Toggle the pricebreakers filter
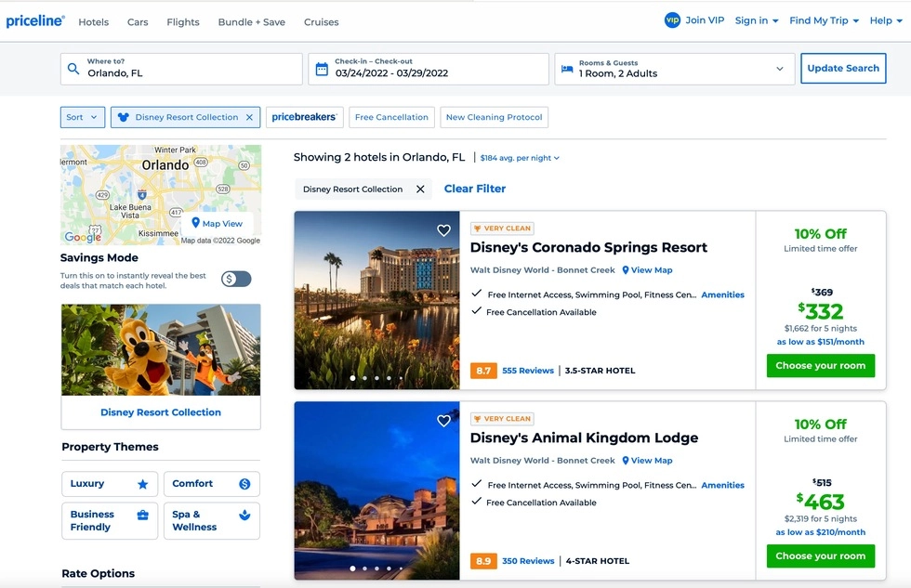 [305, 117]
